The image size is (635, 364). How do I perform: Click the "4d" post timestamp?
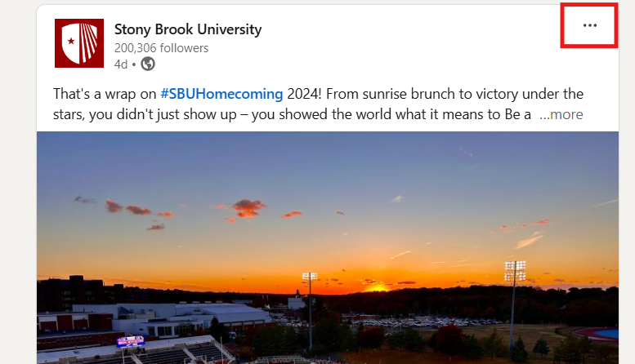point(121,64)
